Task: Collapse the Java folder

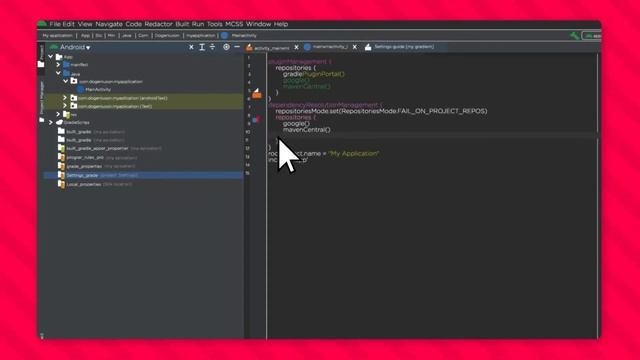Action: pyautogui.click(x=58, y=73)
